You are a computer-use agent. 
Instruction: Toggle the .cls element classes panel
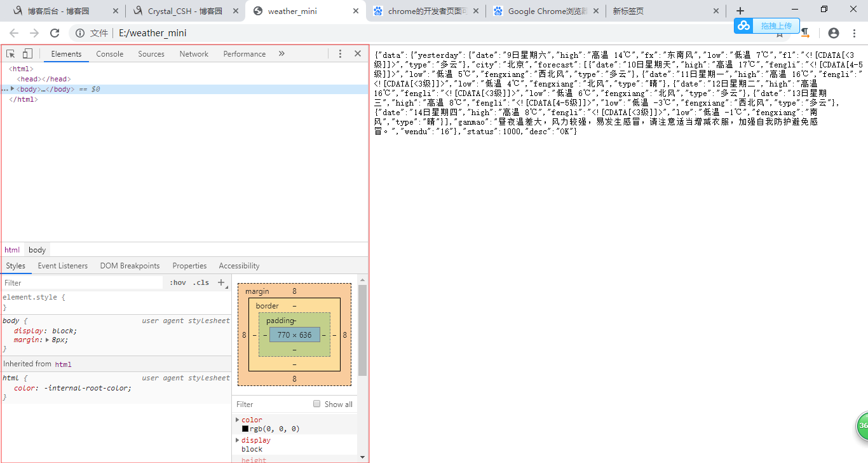coord(201,283)
